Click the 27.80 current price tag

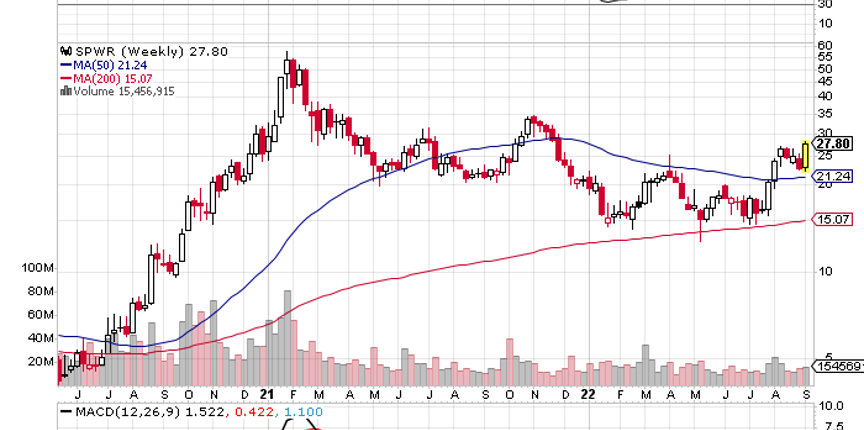834,144
